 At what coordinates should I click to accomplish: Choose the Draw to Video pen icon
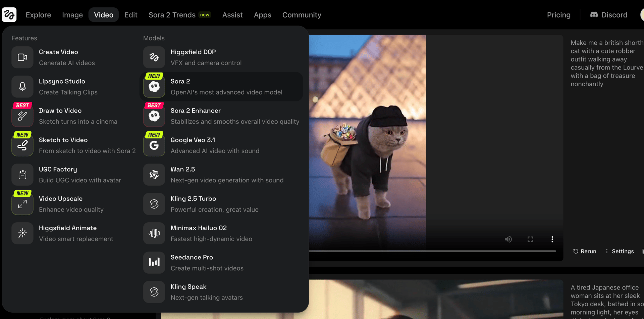(22, 116)
